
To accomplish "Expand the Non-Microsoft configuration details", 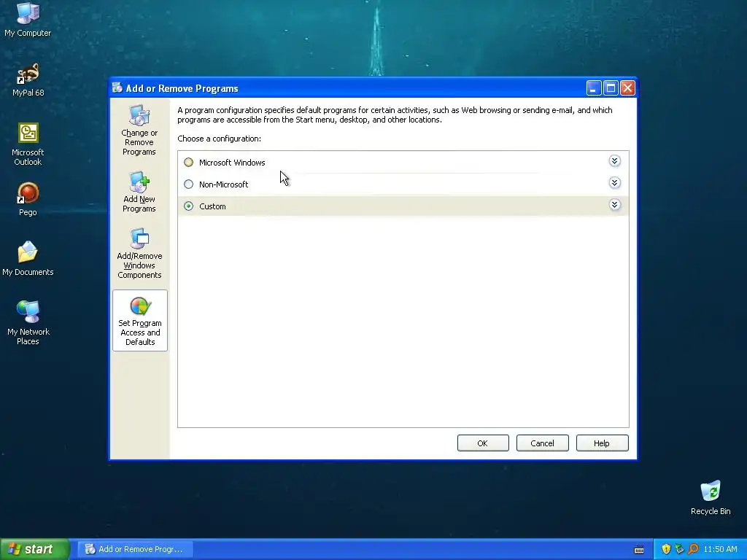I will [x=614, y=183].
